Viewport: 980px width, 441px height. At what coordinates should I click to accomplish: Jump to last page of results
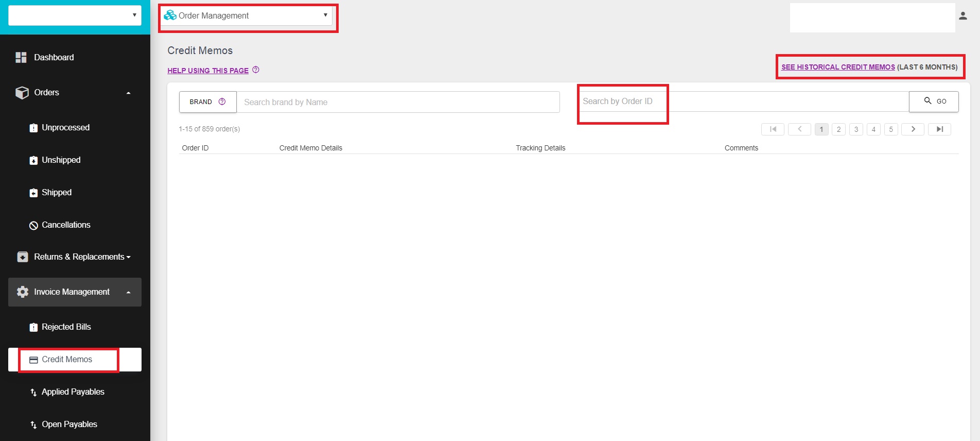939,129
